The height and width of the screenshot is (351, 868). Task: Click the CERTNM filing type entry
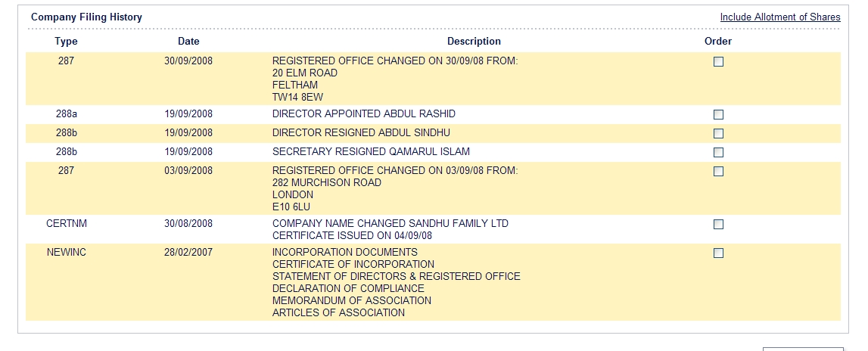point(67,224)
